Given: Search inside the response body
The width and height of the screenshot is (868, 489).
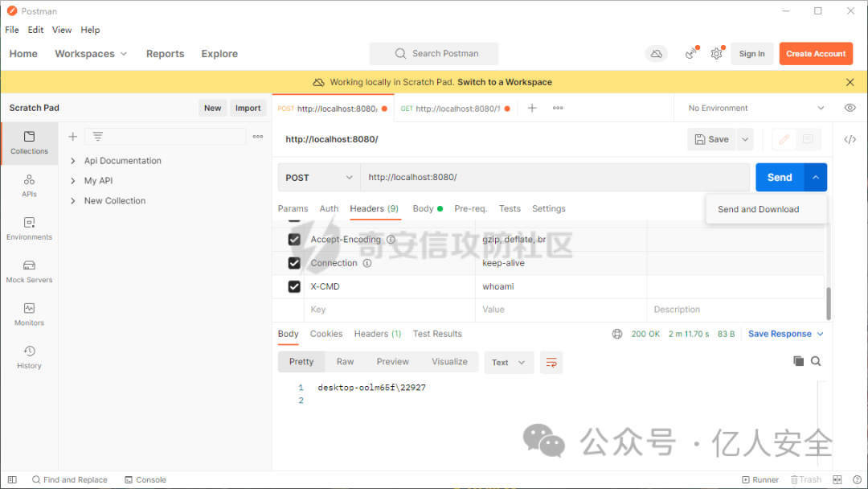Looking at the screenshot, I should pos(816,361).
